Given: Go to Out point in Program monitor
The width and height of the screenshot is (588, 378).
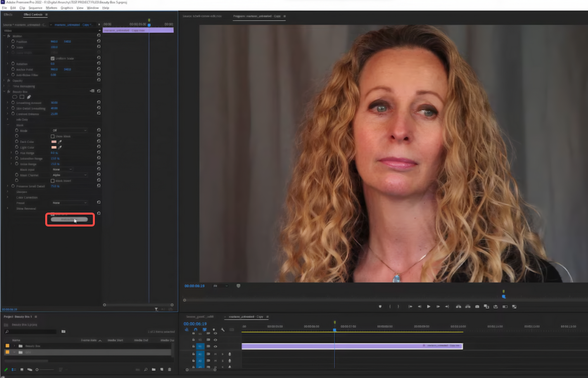Looking at the screenshot, I should coord(447,307).
